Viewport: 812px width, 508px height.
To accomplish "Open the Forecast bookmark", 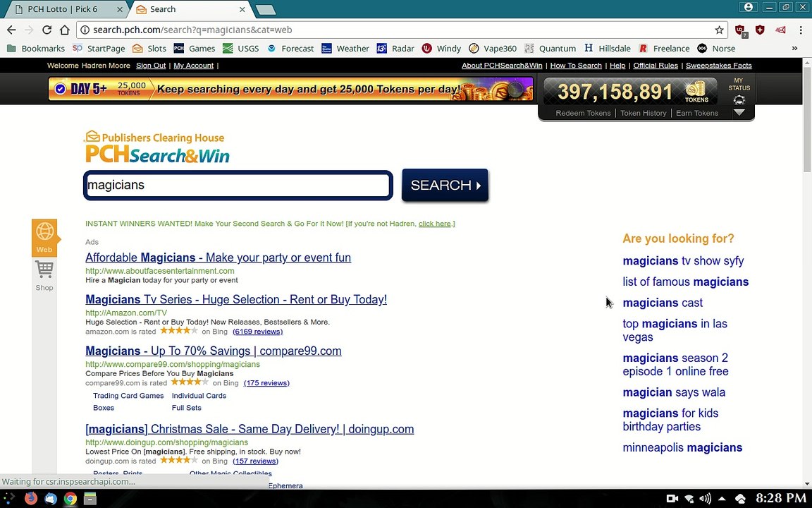I will pyautogui.click(x=290, y=48).
